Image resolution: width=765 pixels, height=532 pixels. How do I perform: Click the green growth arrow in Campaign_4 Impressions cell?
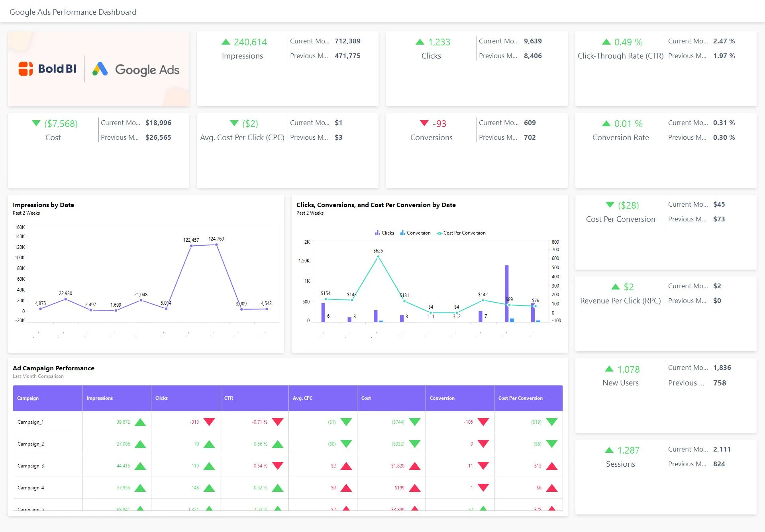coord(140,487)
